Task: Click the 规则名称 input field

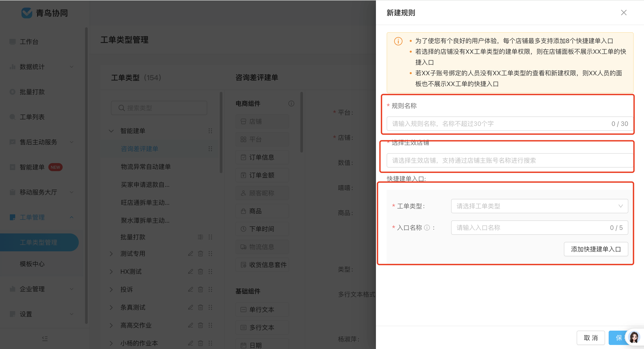Action: click(x=510, y=124)
